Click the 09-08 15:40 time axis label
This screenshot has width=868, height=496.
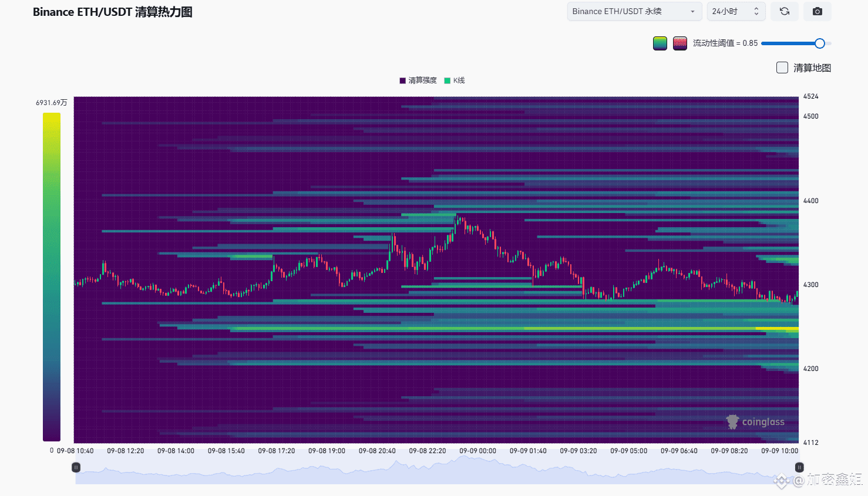coord(226,451)
